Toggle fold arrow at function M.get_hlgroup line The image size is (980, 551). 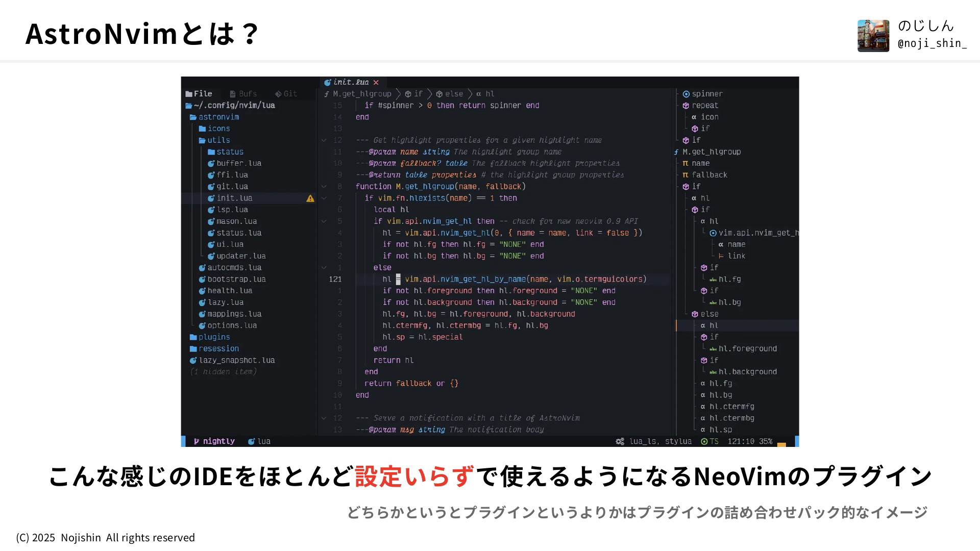coord(324,187)
